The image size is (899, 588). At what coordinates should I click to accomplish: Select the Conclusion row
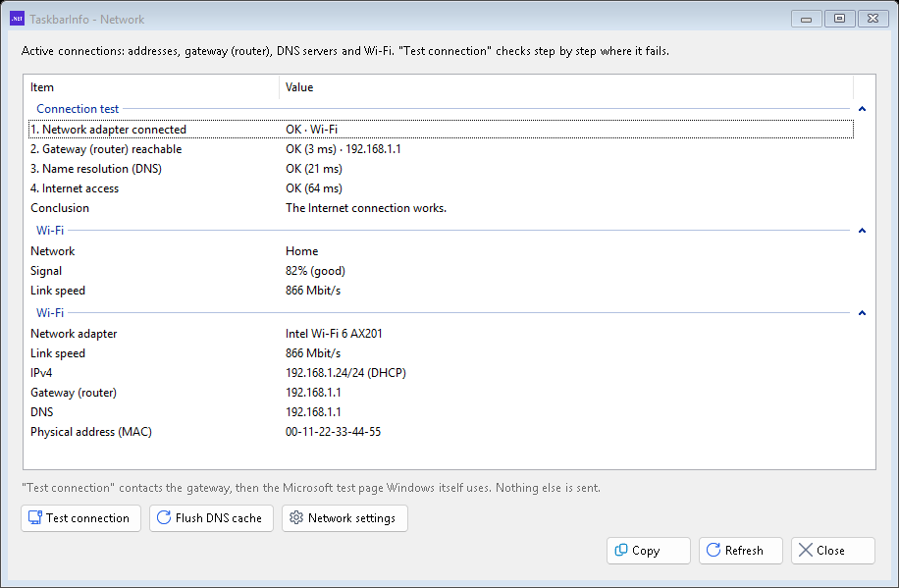(x=441, y=208)
